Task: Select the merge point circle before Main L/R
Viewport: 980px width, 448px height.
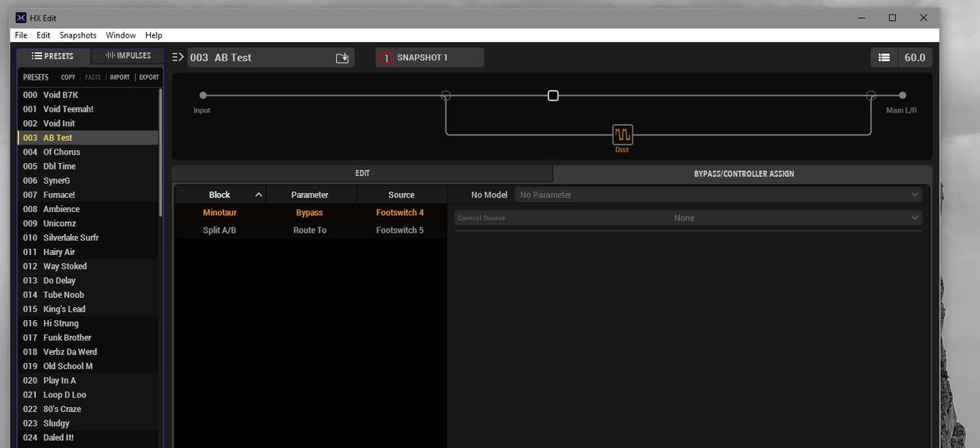Action: pyautogui.click(x=871, y=96)
